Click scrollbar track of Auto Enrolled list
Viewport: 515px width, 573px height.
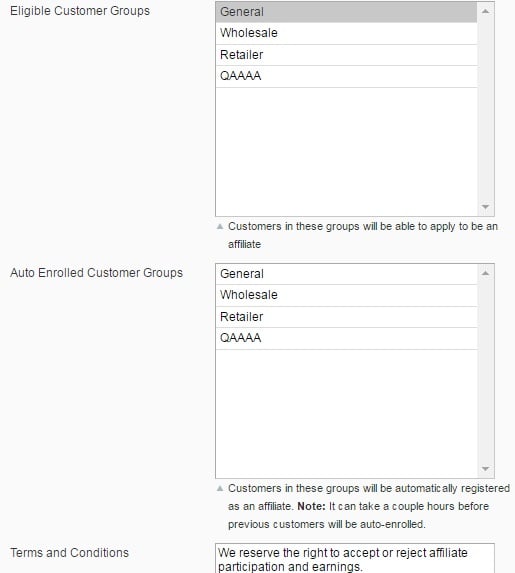click(x=485, y=371)
